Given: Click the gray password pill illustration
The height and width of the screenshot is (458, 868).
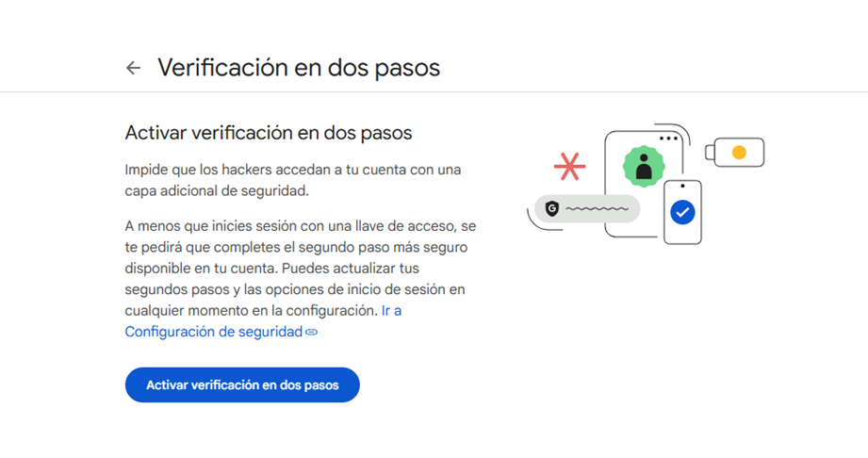Looking at the screenshot, I should pos(587,209).
